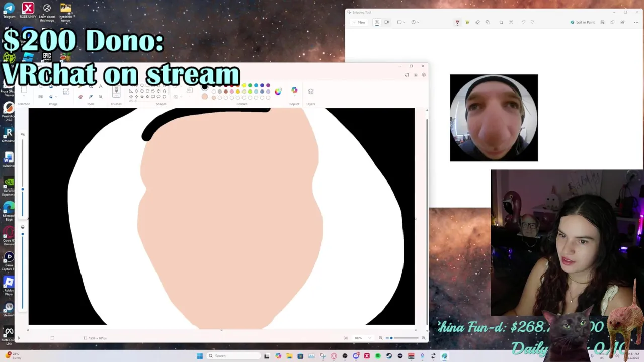
Task: Click brush opacity slider handle in Paint
Action: (23, 234)
